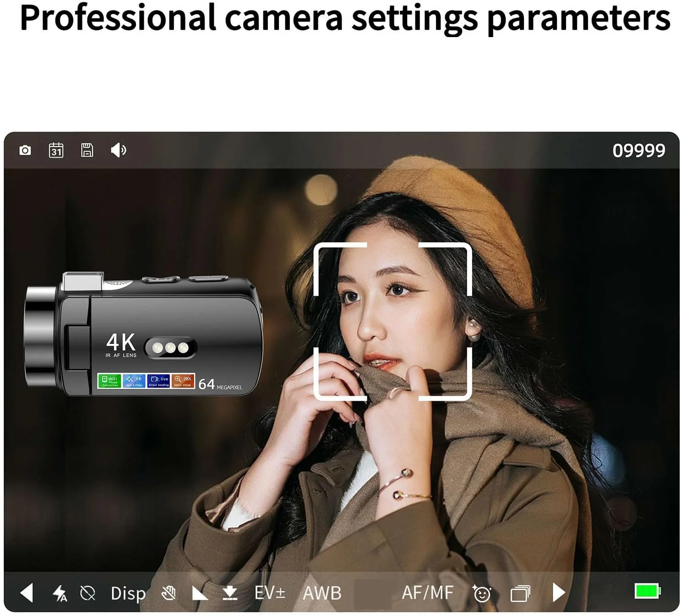Viewport: 681px width, 616px height.
Task: Tap the camera photo mode icon
Action: pyautogui.click(x=25, y=150)
